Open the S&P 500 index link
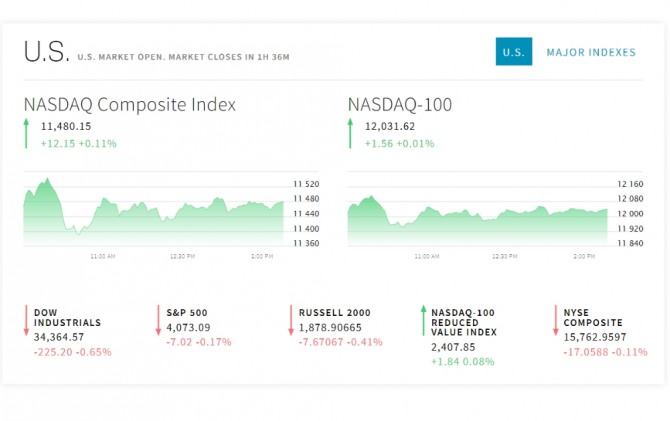670x421 pixels. (187, 313)
